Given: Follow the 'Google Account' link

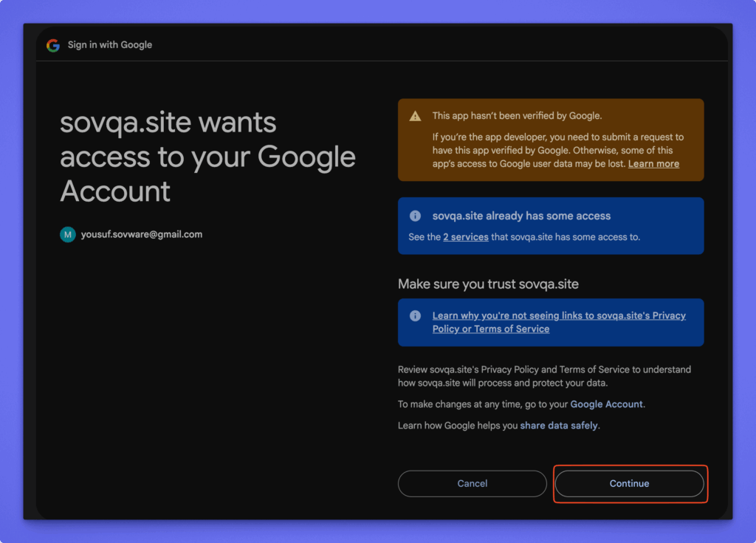Looking at the screenshot, I should coord(606,404).
